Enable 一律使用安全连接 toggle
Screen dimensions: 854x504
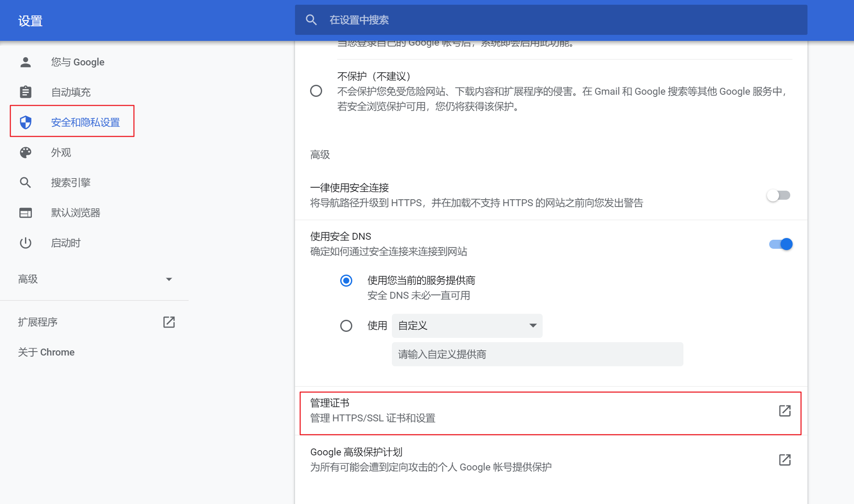point(779,195)
